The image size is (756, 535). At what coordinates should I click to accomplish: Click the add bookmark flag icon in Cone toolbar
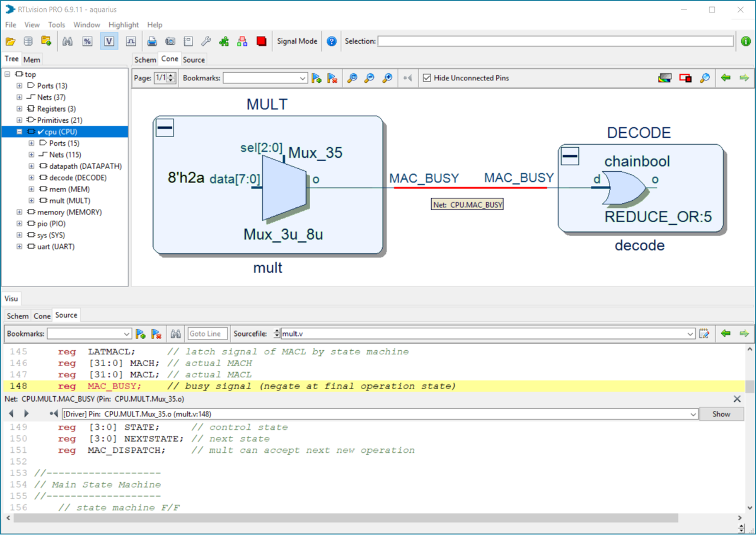click(x=317, y=78)
